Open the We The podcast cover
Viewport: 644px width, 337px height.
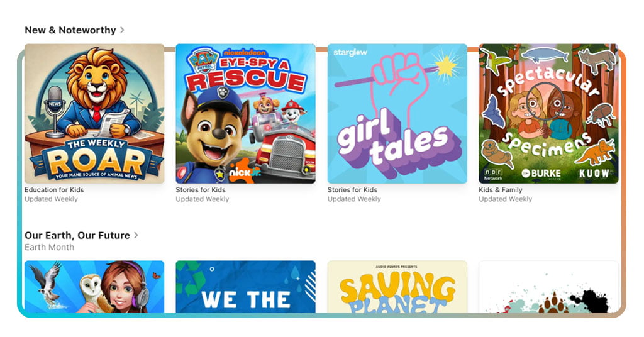click(x=246, y=287)
